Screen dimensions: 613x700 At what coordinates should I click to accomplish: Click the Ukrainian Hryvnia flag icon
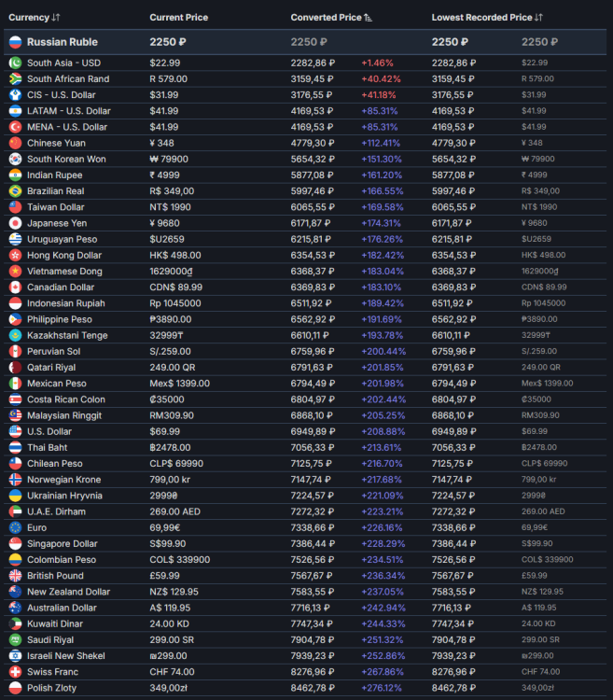14,496
